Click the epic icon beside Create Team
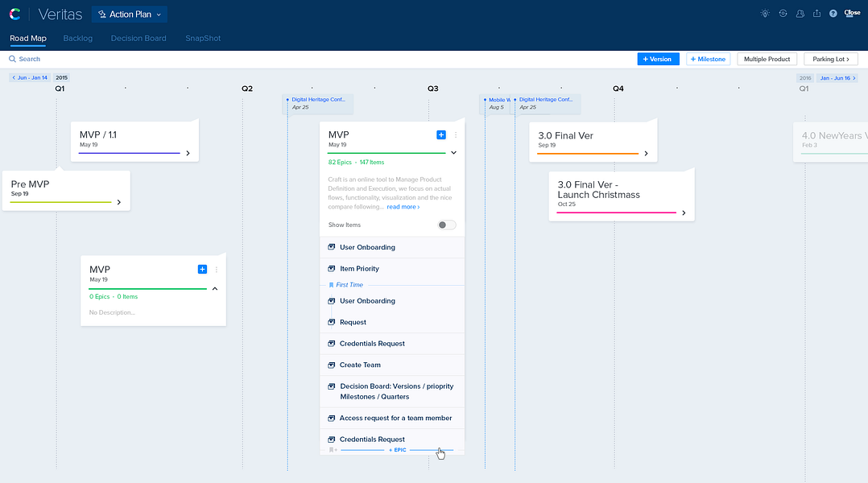The image size is (868, 483). pos(332,365)
